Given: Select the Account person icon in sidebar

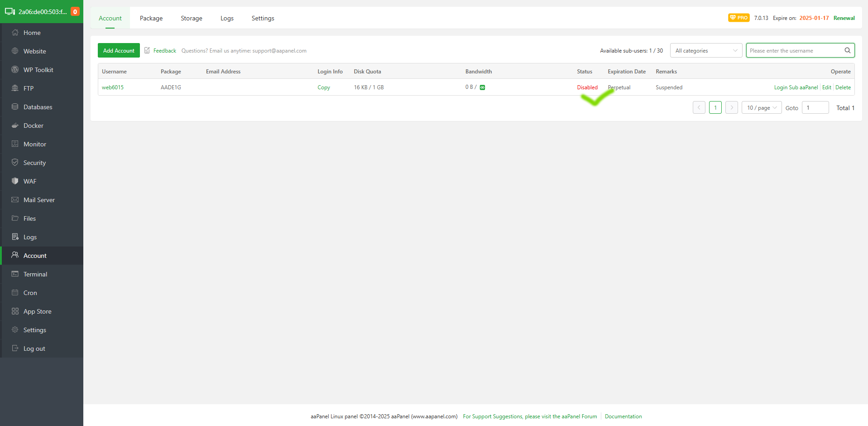Looking at the screenshot, I should click(15, 256).
